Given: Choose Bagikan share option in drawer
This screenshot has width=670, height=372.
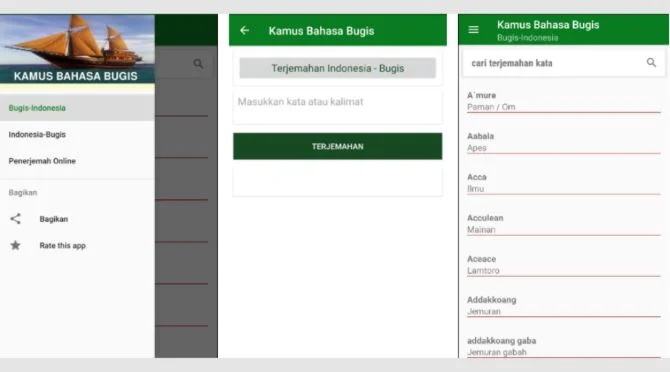Looking at the screenshot, I should point(77,219).
